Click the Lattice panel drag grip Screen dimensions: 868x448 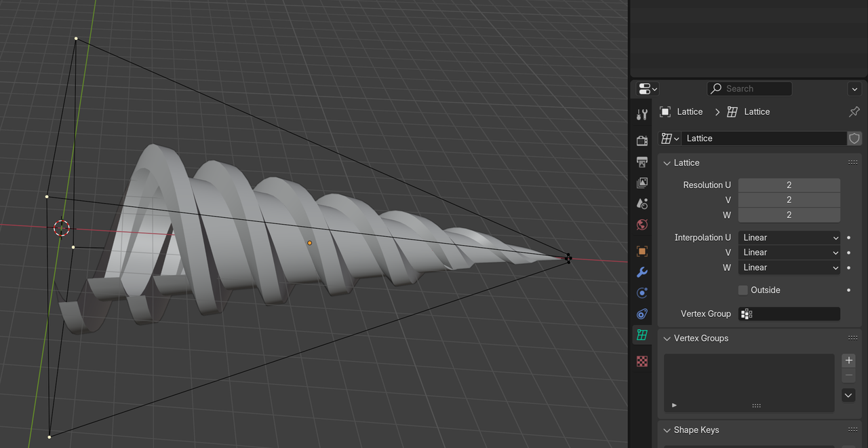click(852, 163)
